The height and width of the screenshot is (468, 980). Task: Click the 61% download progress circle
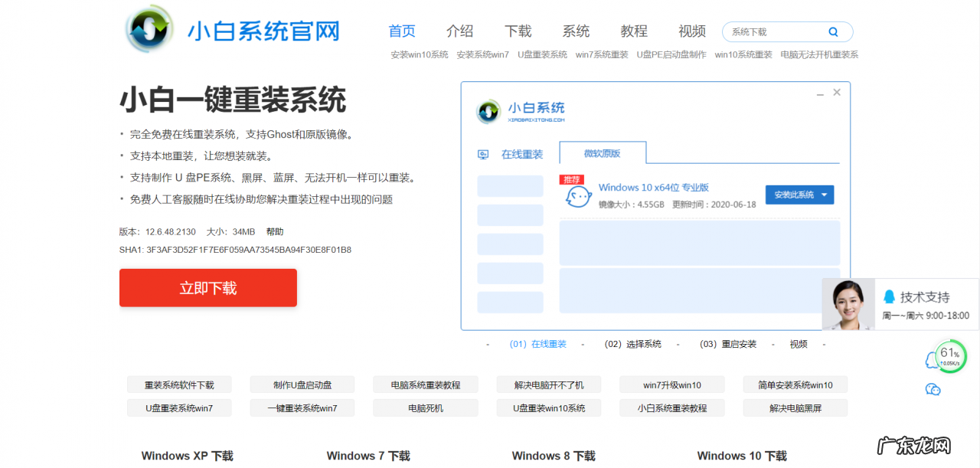pyautogui.click(x=949, y=355)
